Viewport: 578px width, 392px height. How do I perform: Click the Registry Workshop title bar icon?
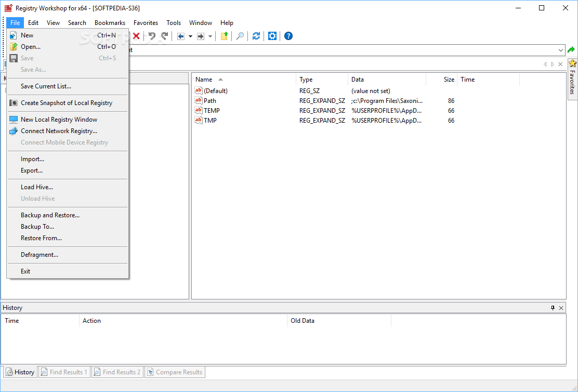8,8
